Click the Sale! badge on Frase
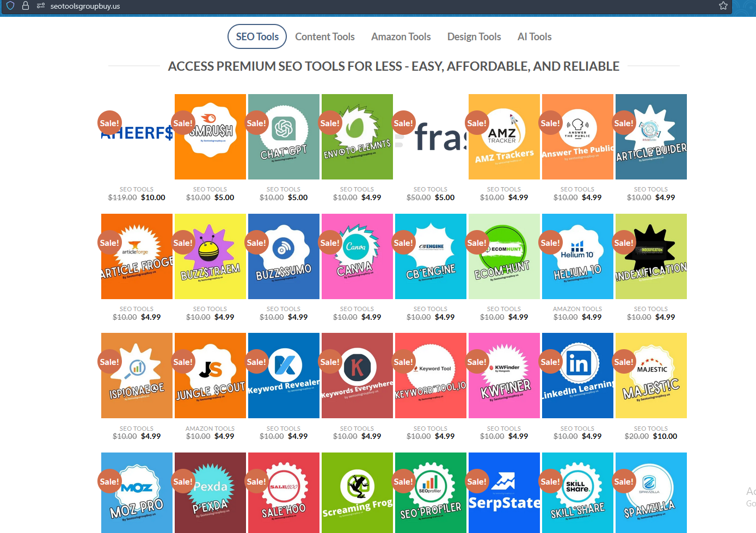Image resolution: width=756 pixels, height=533 pixels. click(x=403, y=123)
